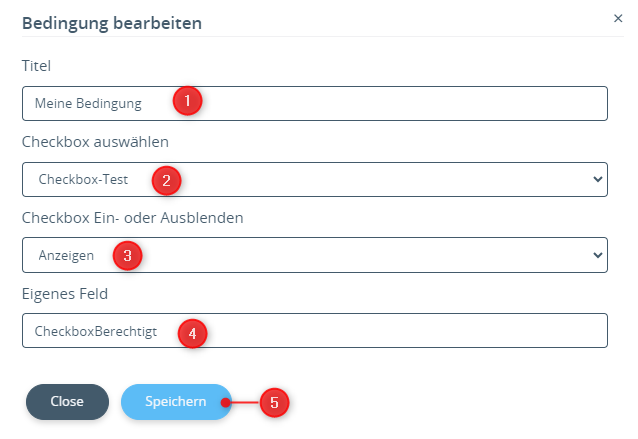The image size is (638, 439).
Task: Focus the Titel field containing Meine Bedingung
Action: coord(315,103)
